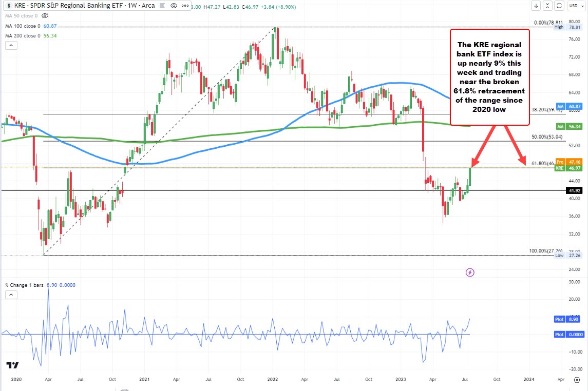
Task: Open the three-dot More menu in legend
Action: pyautogui.click(x=185, y=6)
